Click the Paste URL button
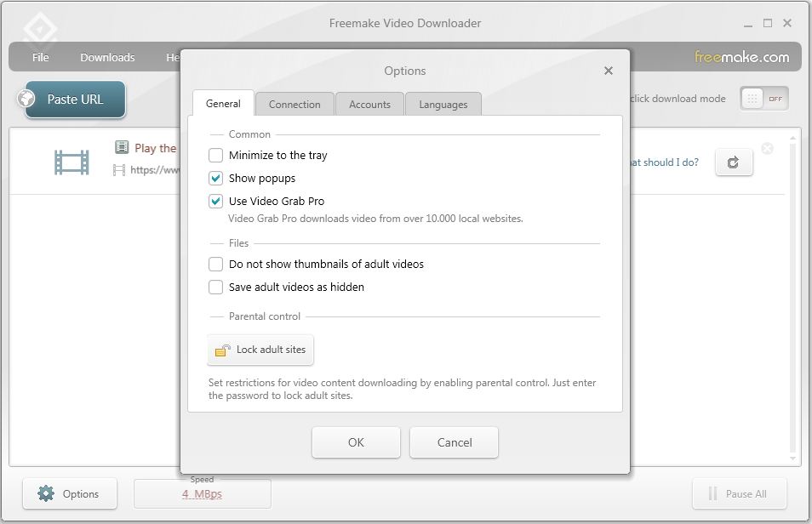 pyautogui.click(x=75, y=99)
